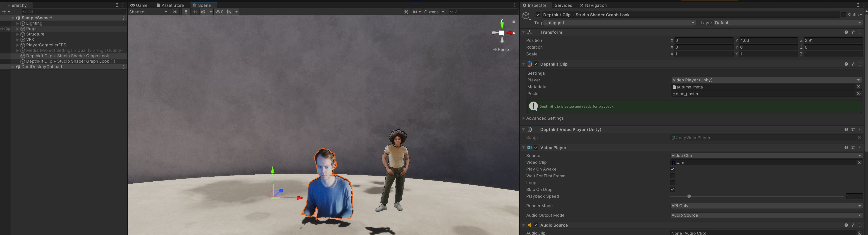This screenshot has width=868, height=235.
Task: Open Transform component help icon
Action: (x=846, y=32)
